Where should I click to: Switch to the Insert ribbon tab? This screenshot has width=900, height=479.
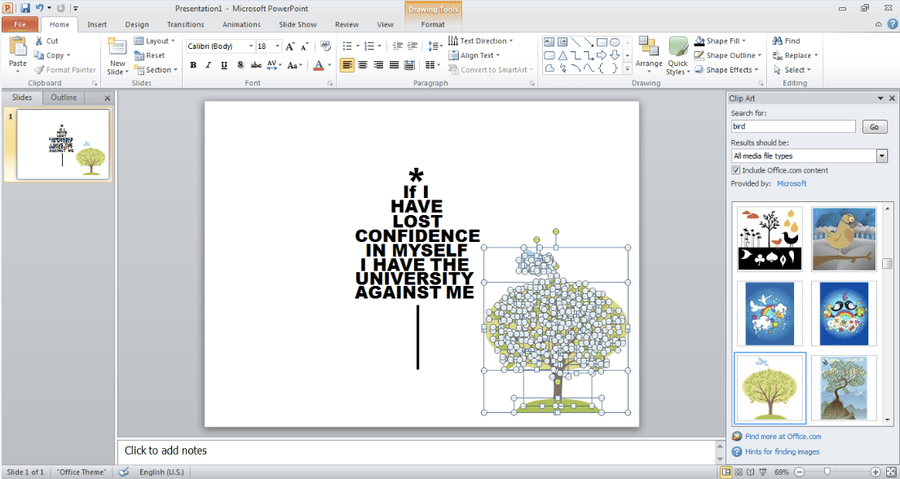[97, 25]
